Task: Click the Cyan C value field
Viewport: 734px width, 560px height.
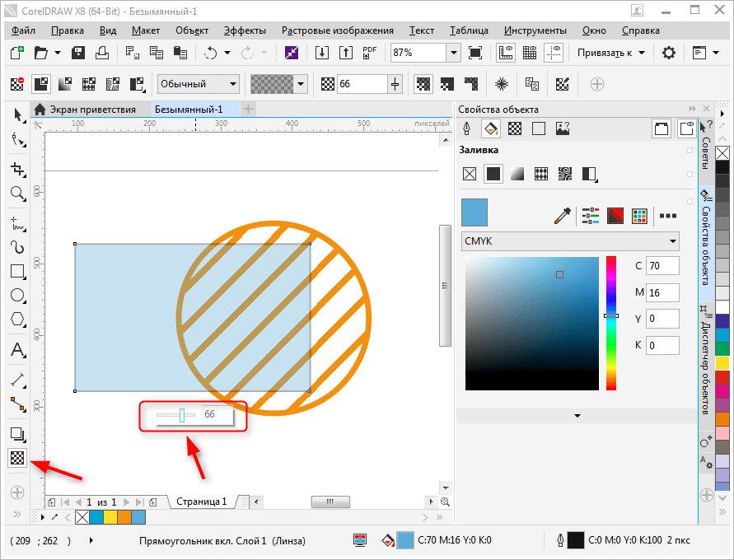Action: point(662,266)
